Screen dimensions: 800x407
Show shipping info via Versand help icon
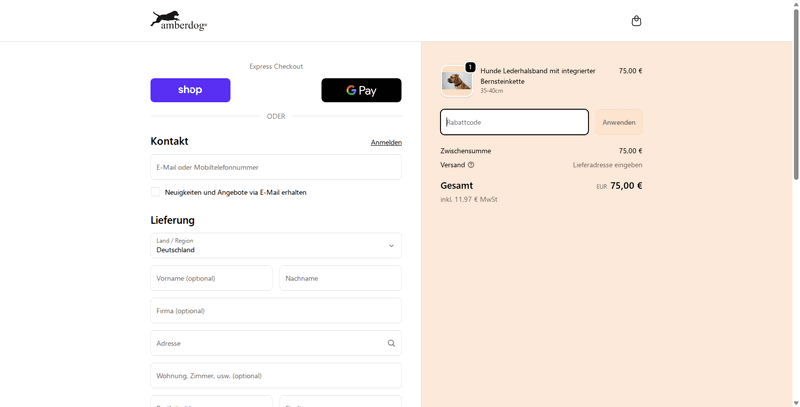(x=471, y=165)
